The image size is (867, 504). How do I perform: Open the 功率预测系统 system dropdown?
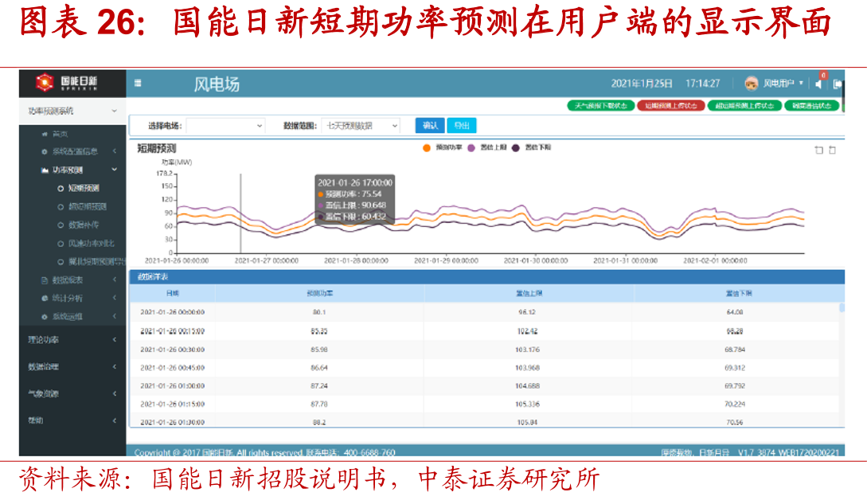click(72, 111)
